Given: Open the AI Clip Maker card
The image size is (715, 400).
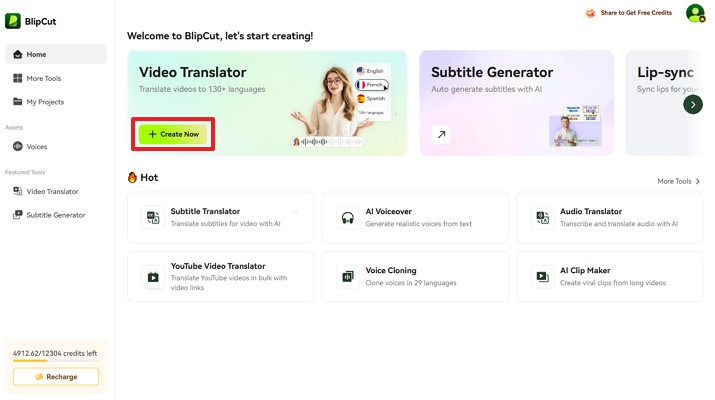Looking at the screenshot, I should 609,276.
